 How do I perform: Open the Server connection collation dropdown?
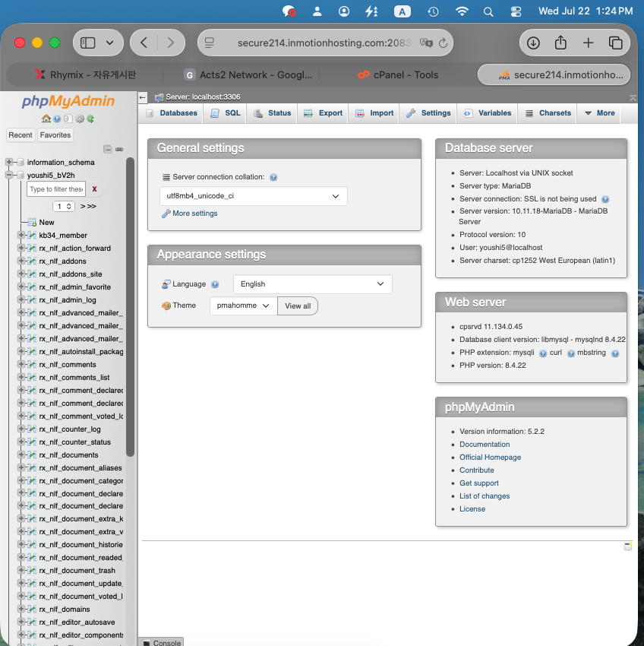click(253, 196)
